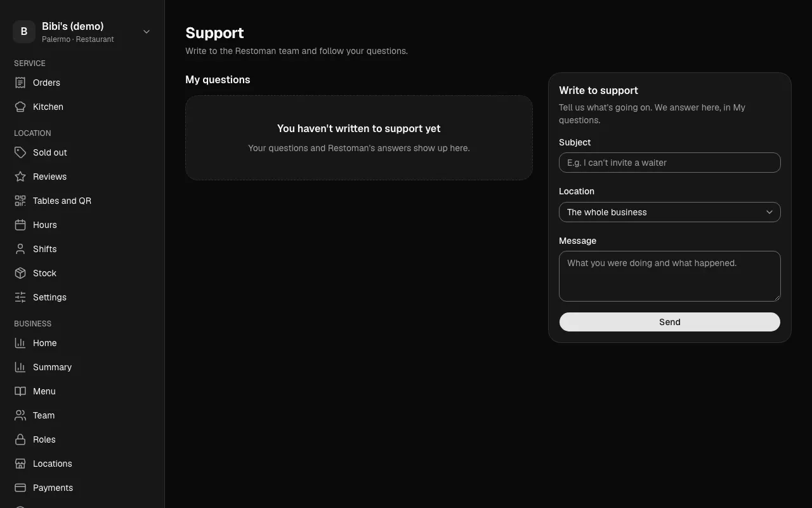Click the Send button
The height and width of the screenshot is (508, 812).
tap(669, 322)
